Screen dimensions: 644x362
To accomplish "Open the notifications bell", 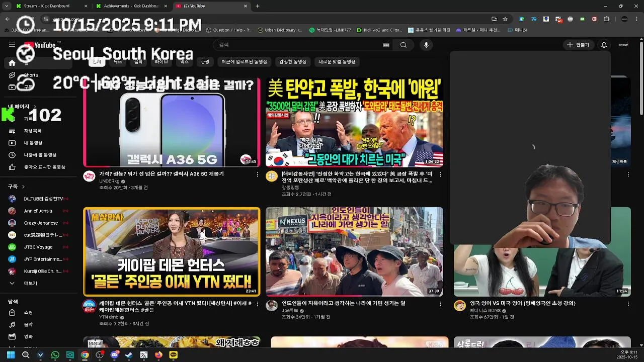I will [604, 45].
